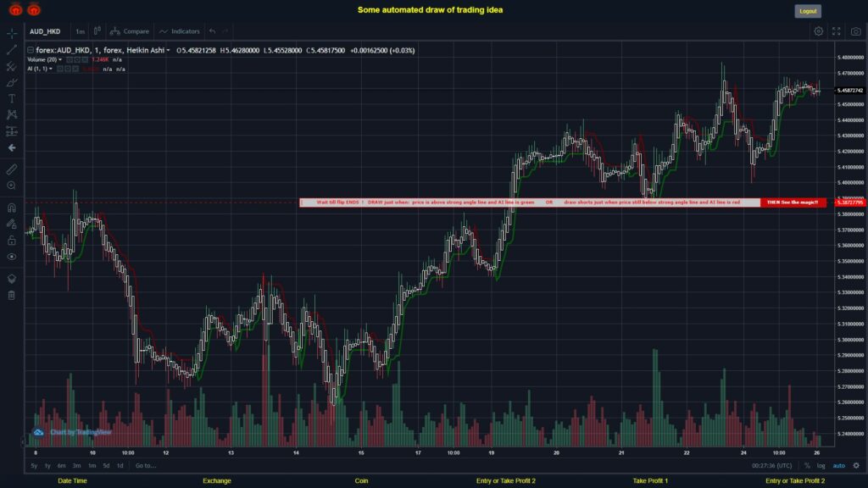The image size is (868, 488).
Task: Click the second red face logo
Action: click(x=34, y=9)
